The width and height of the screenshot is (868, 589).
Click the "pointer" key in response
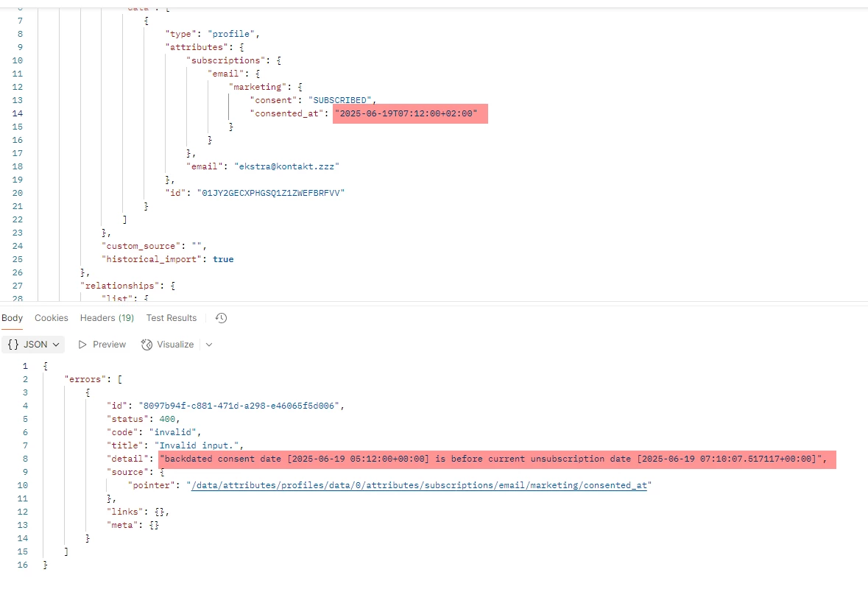pyautogui.click(x=152, y=485)
